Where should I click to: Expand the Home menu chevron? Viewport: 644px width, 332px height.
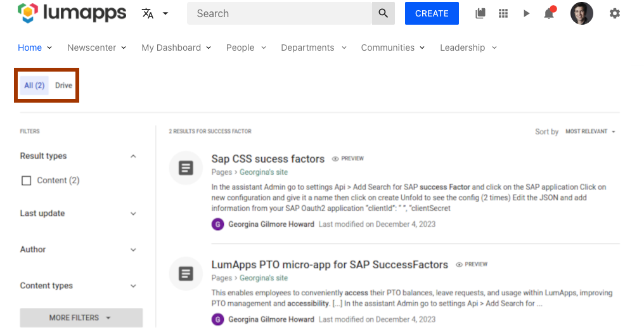pyautogui.click(x=49, y=48)
